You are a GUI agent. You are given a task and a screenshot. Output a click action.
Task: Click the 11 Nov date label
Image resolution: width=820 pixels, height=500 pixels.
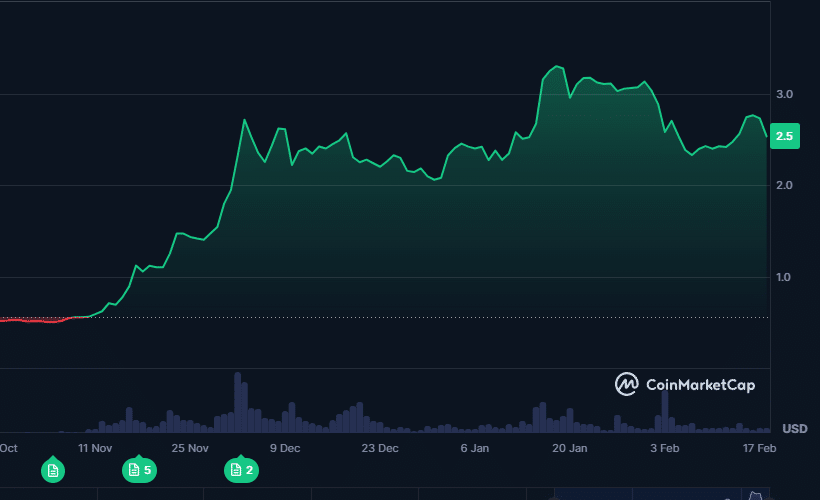(95, 448)
